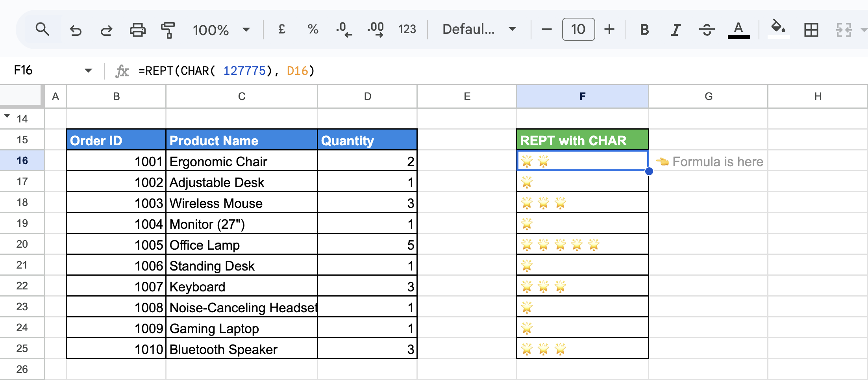Click the Quantity header cell
The width and height of the screenshot is (868, 380).
tap(367, 140)
